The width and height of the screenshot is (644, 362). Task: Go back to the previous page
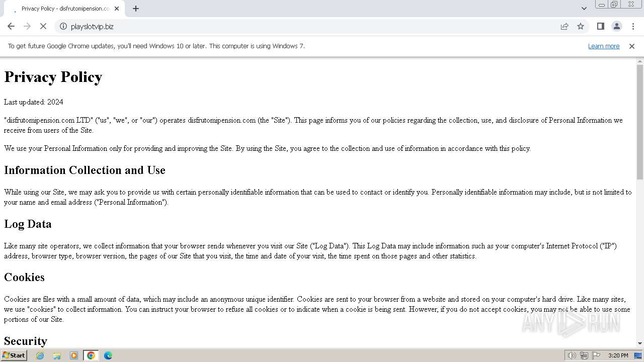click(11, 26)
